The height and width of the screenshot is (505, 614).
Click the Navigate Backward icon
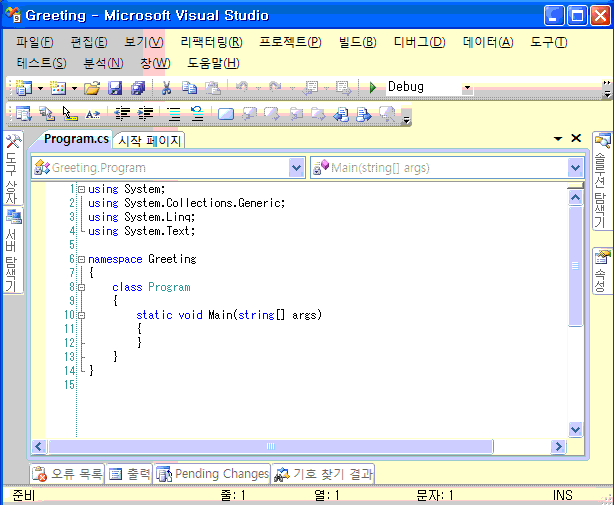click(x=310, y=88)
